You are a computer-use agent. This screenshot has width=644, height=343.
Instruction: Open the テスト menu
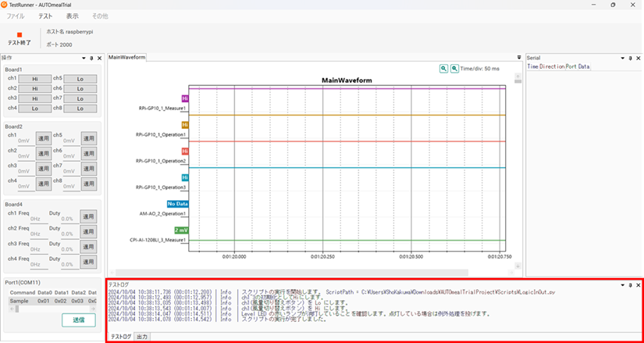tap(45, 16)
